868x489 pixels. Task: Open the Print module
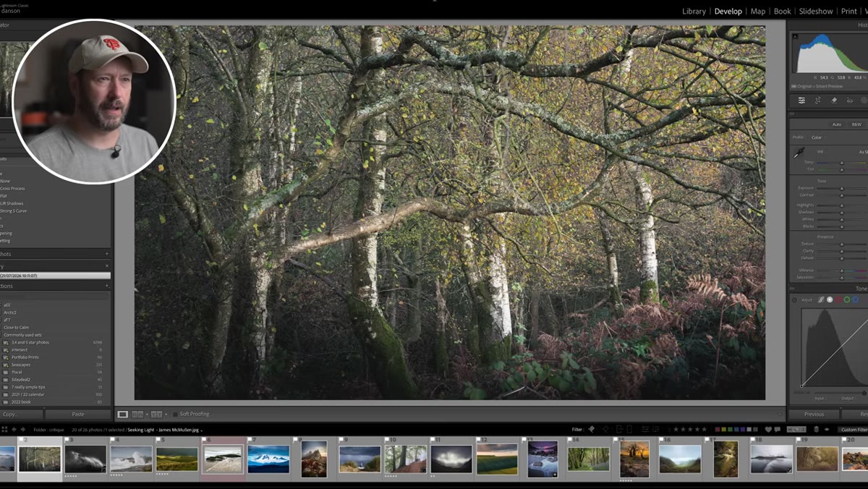click(848, 11)
